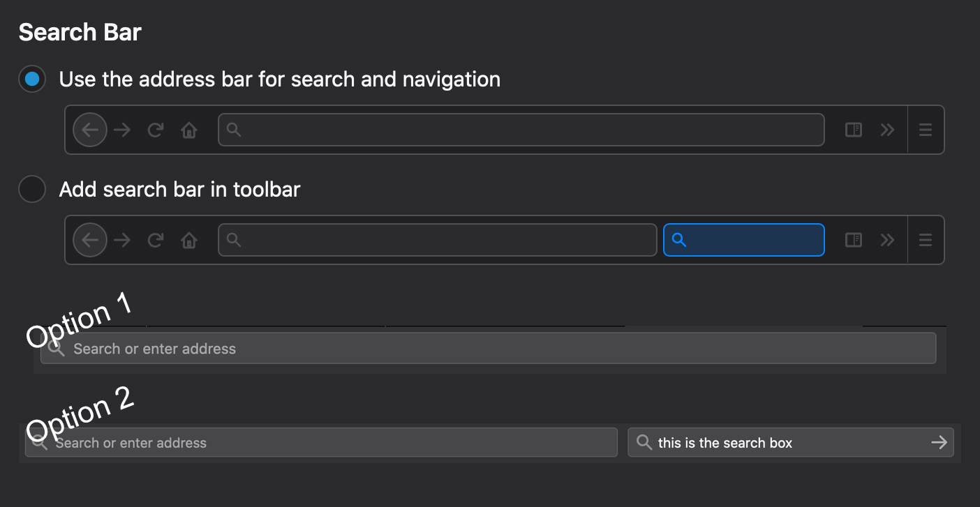The width and height of the screenshot is (980, 507).
Task: Click wide address field in the address-bar-only preview
Action: tap(521, 130)
